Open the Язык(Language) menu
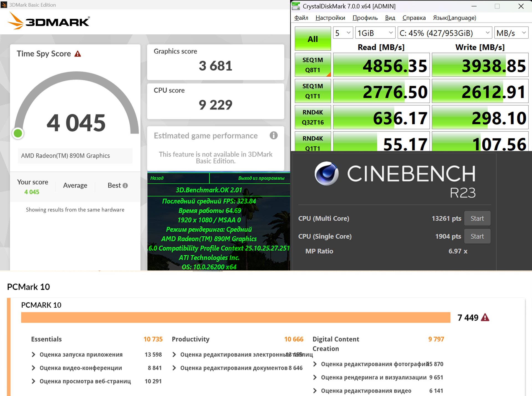 click(x=454, y=18)
